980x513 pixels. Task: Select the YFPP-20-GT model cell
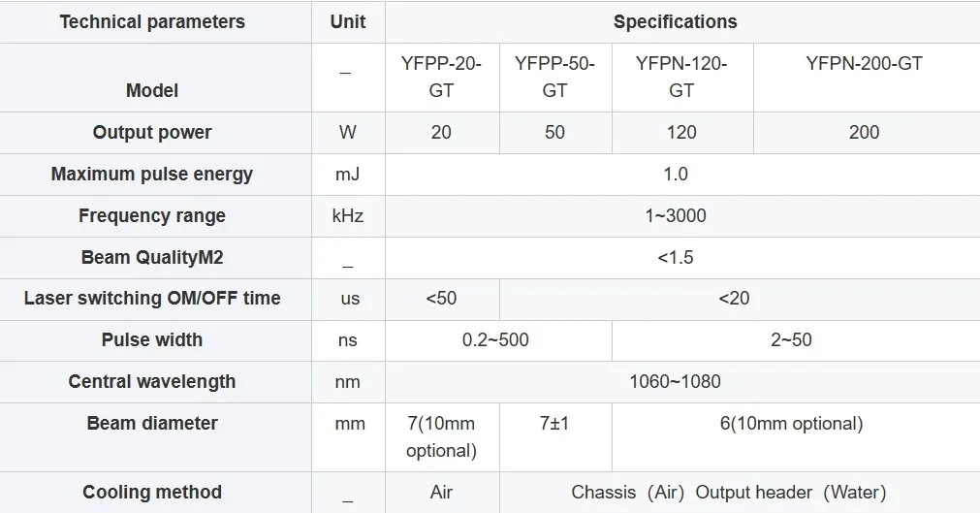(441, 78)
